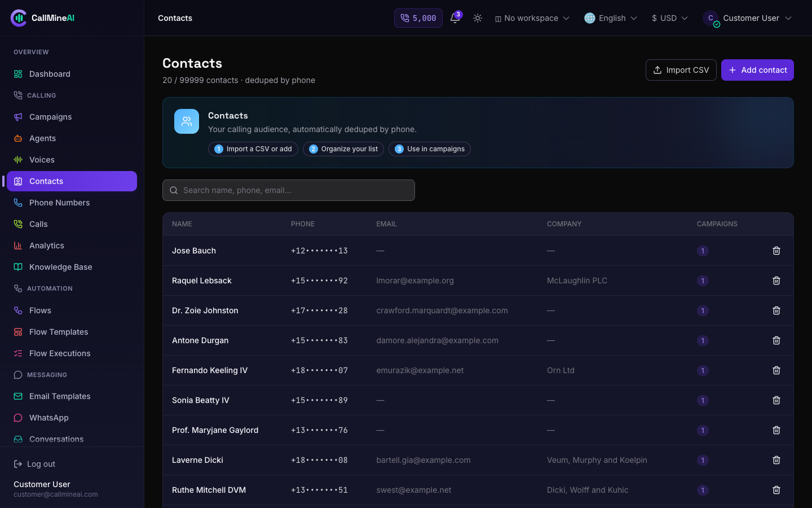Toggle light/dark theme sun icon
Image resolution: width=812 pixels, height=508 pixels.
[x=478, y=18]
